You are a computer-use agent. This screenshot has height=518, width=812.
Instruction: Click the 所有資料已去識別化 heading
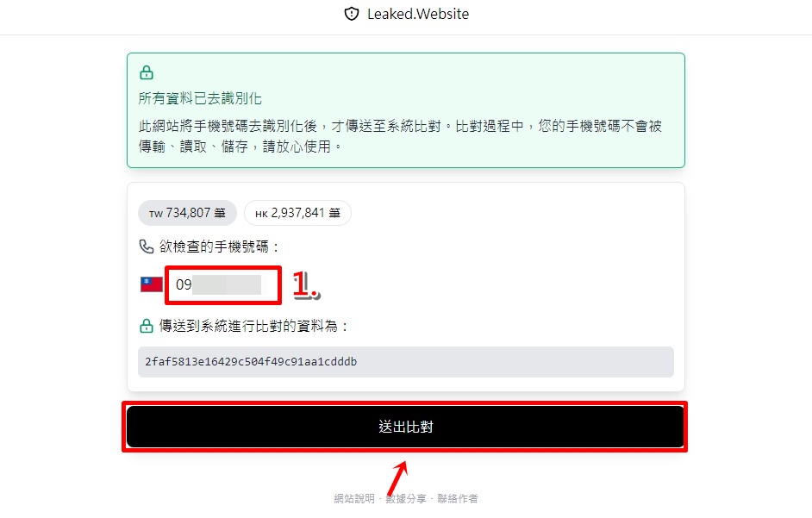(200, 98)
